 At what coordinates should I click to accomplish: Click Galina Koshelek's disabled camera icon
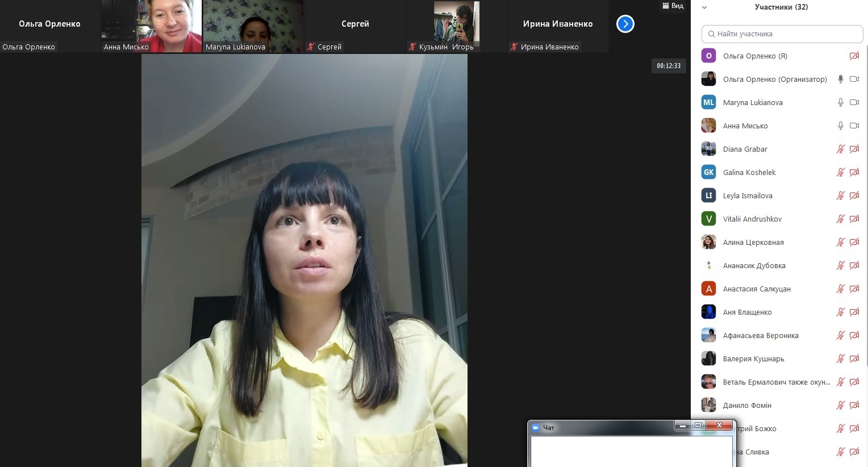pos(854,172)
